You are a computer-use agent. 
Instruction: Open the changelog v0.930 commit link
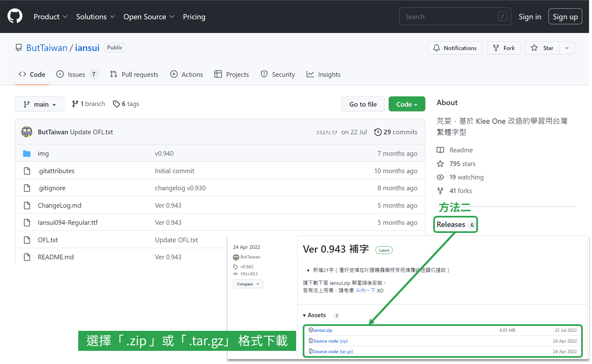[180, 188]
